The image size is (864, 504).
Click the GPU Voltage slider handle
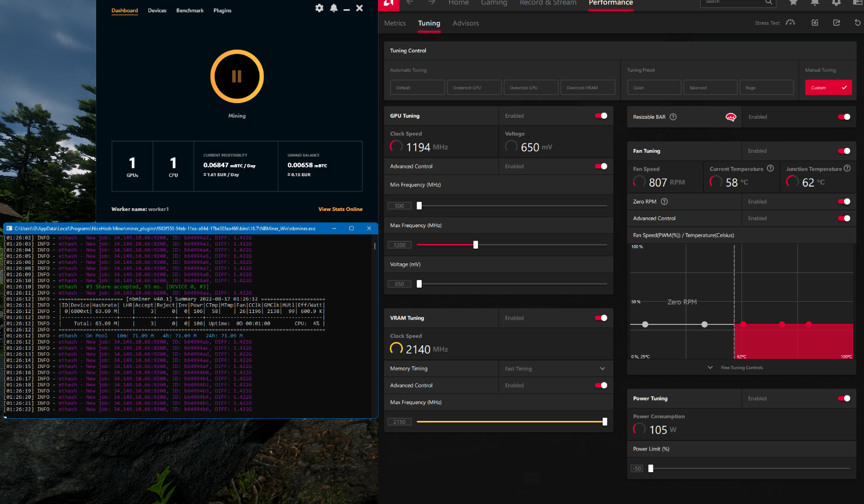tap(419, 284)
